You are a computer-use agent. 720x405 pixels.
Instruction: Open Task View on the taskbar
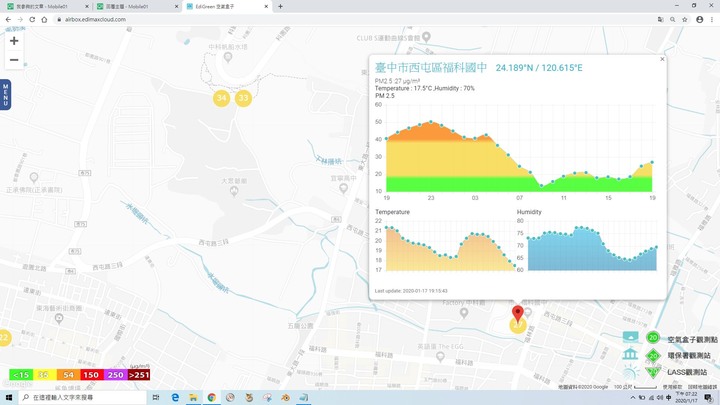coord(156,397)
